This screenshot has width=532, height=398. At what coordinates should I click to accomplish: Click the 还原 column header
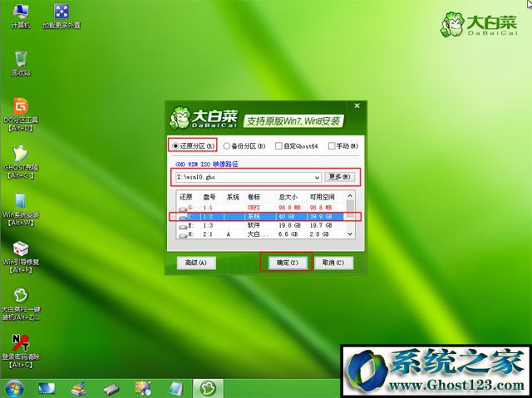point(186,197)
